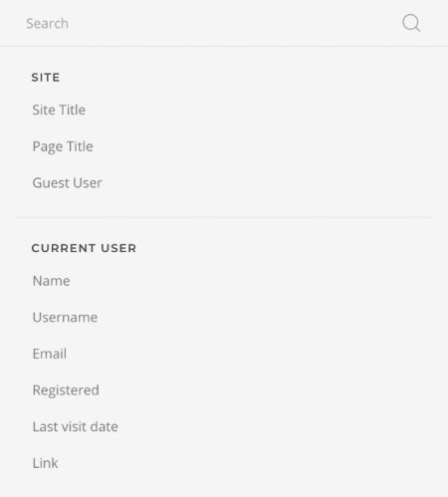Add the Guest User site field
This screenshot has width=448, height=497.
(x=67, y=183)
